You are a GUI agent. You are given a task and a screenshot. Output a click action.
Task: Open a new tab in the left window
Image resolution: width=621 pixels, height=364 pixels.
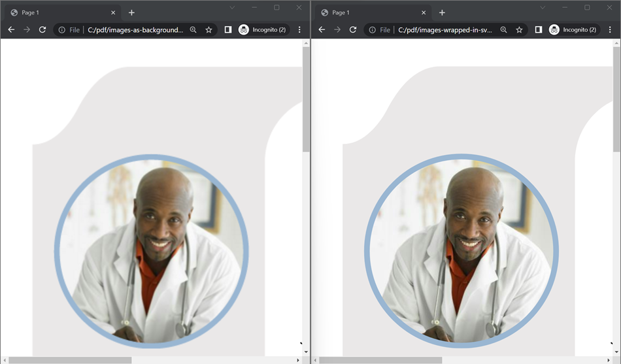(131, 12)
